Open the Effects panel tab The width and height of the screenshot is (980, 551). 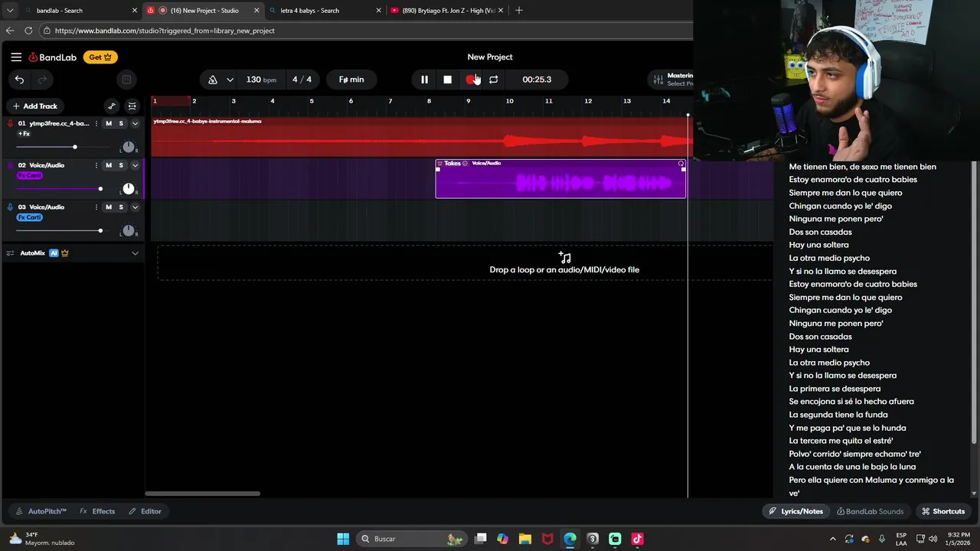[97, 511]
